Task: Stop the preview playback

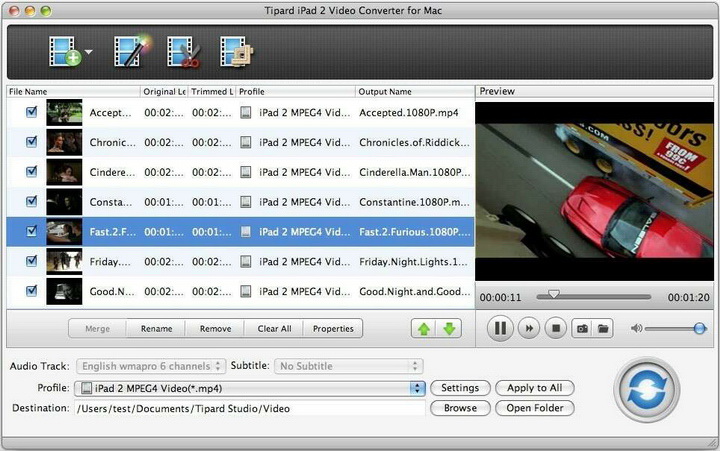Action: tap(556, 328)
